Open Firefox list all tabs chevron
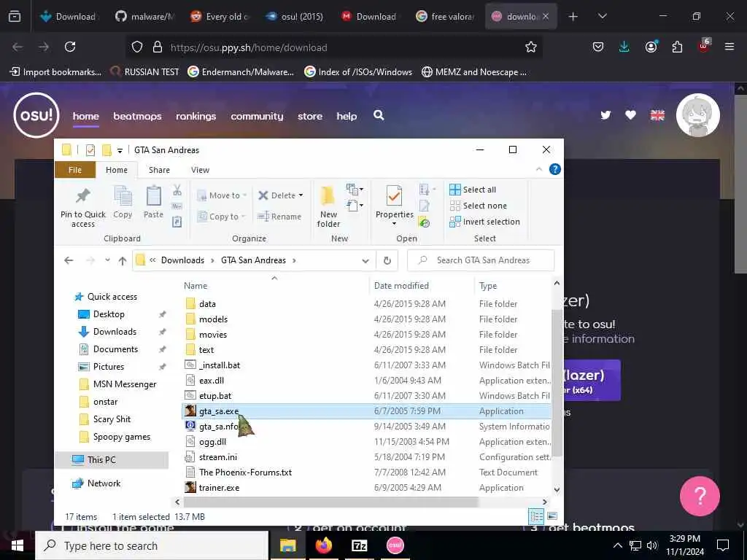 (x=602, y=16)
